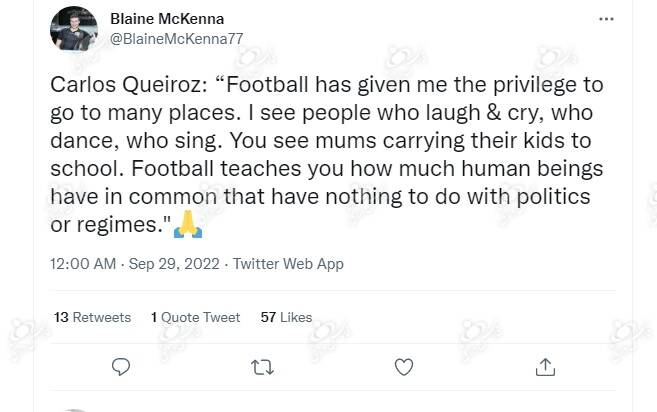Open the Twitter Web App source link

tap(288, 264)
